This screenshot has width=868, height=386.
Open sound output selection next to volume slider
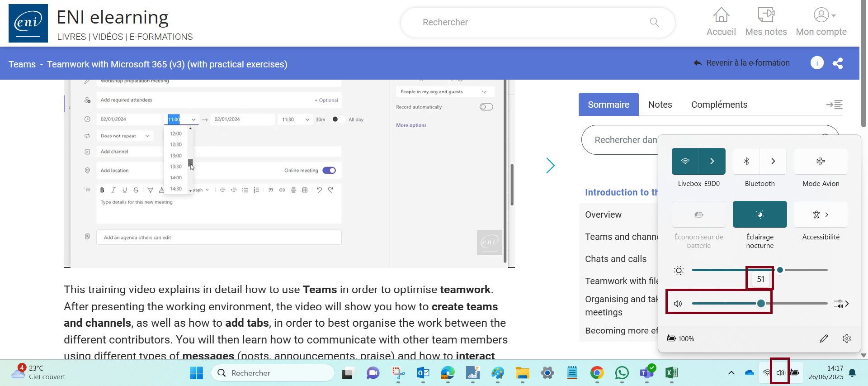(x=841, y=304)
